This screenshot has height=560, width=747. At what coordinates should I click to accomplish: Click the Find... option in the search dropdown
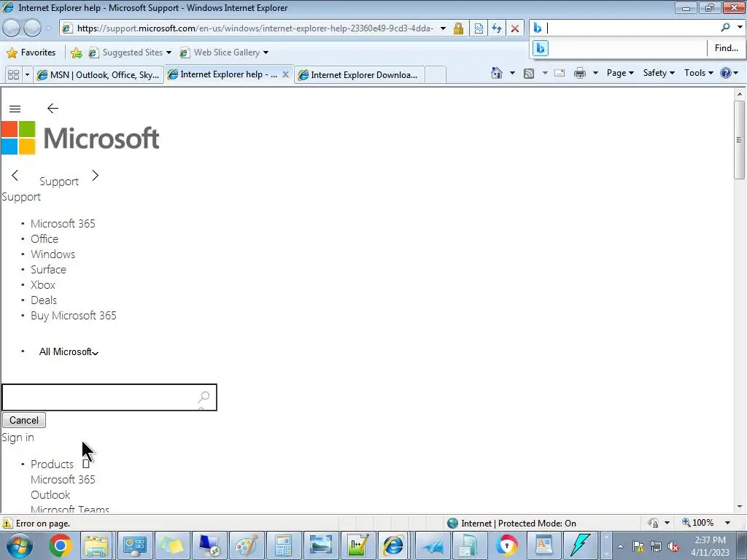click(726, 48)
